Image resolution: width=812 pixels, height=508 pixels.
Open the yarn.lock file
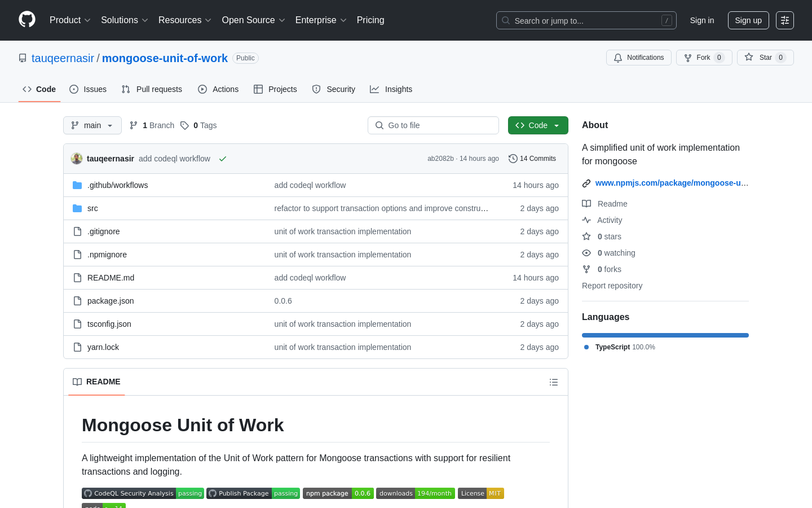click(103, 347)
